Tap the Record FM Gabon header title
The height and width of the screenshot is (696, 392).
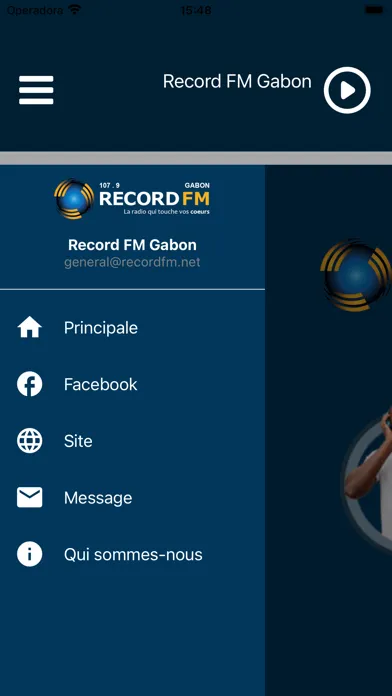click(x=237, y=82)
